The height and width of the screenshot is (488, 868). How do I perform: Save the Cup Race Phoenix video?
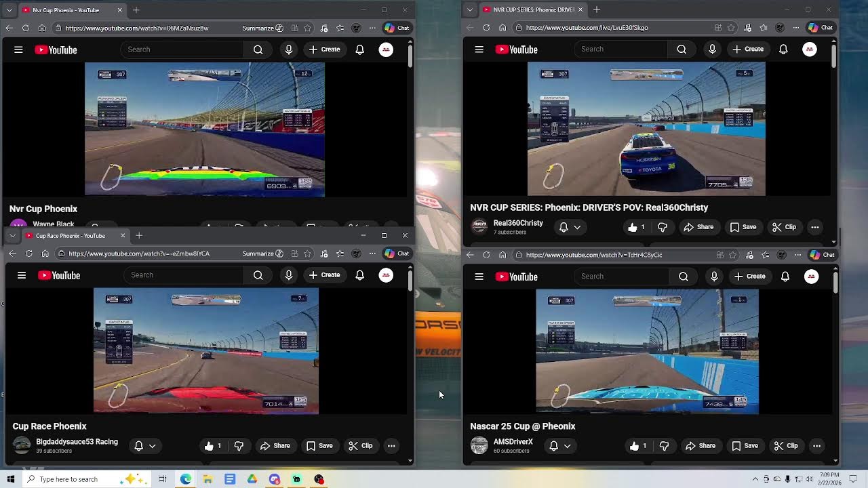pyautogui.click(x=319, y=446)
